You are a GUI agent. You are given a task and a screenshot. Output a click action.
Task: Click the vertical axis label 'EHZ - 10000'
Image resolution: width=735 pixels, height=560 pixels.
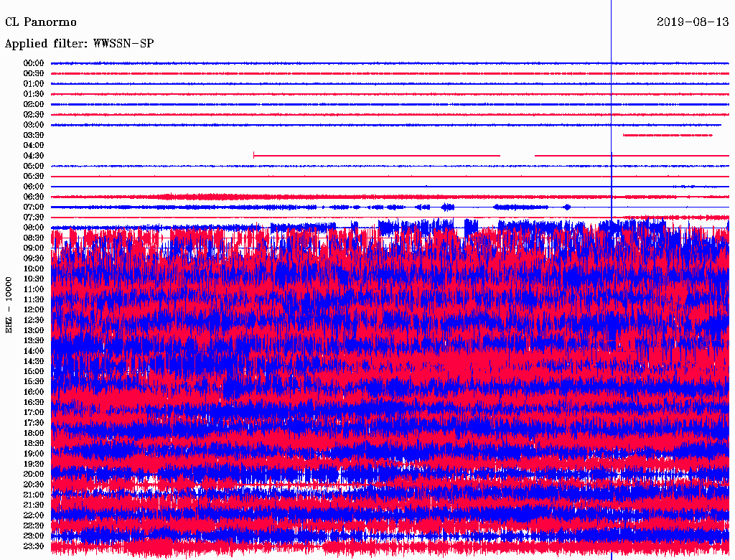point(9,305)
